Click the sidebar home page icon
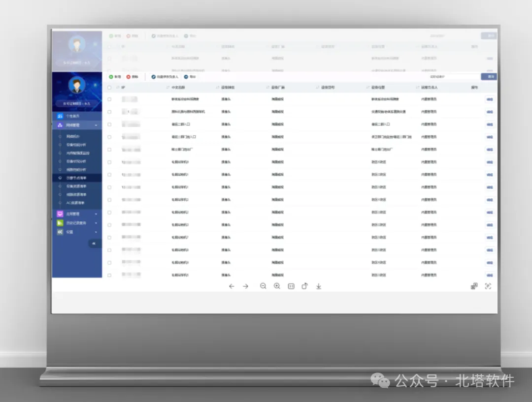Screen dimensions: 532x402 (60, 116)
